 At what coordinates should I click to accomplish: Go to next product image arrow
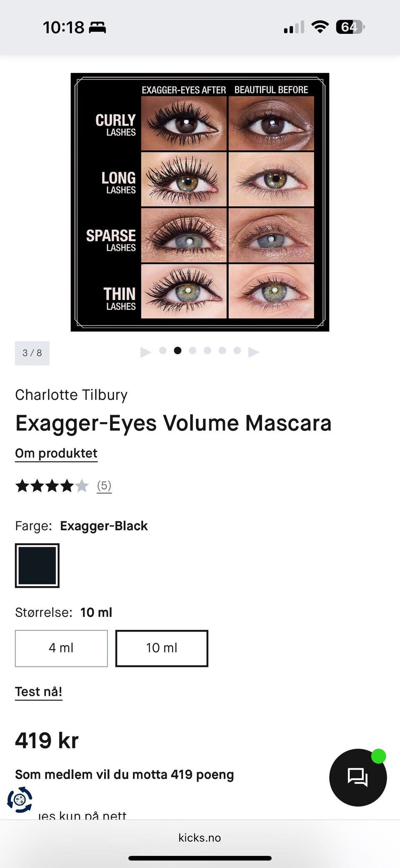253,352
